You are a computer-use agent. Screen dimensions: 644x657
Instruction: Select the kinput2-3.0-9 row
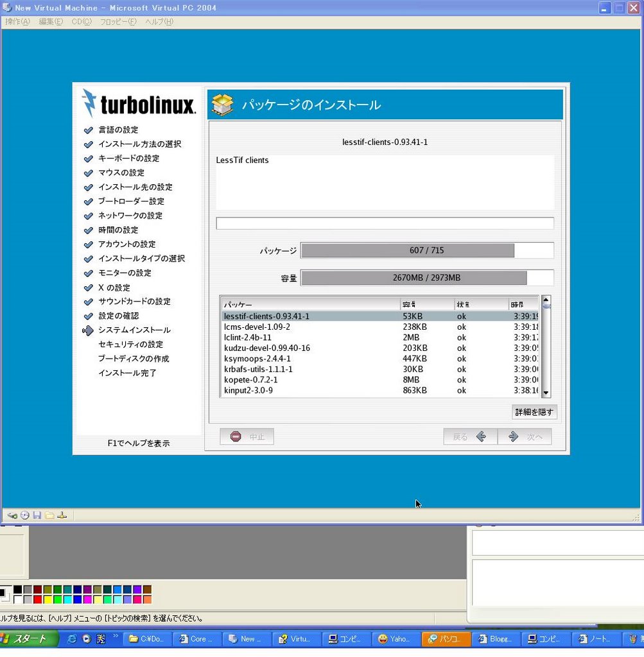380,390
